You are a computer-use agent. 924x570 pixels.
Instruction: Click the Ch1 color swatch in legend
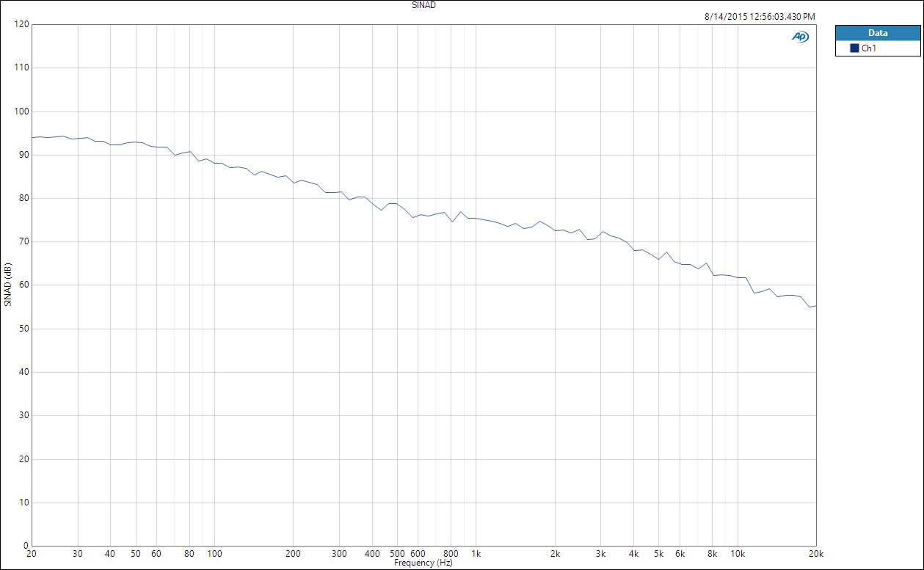854,48
